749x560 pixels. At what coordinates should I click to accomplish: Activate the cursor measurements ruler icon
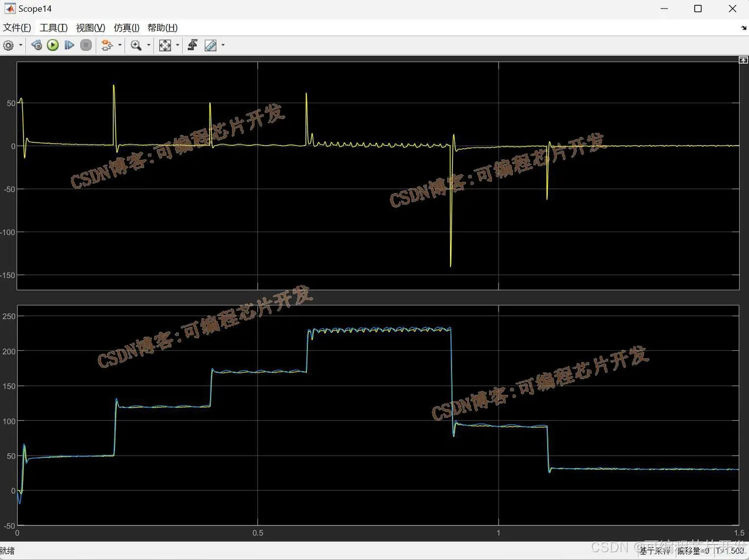click(x=210, y=45)
